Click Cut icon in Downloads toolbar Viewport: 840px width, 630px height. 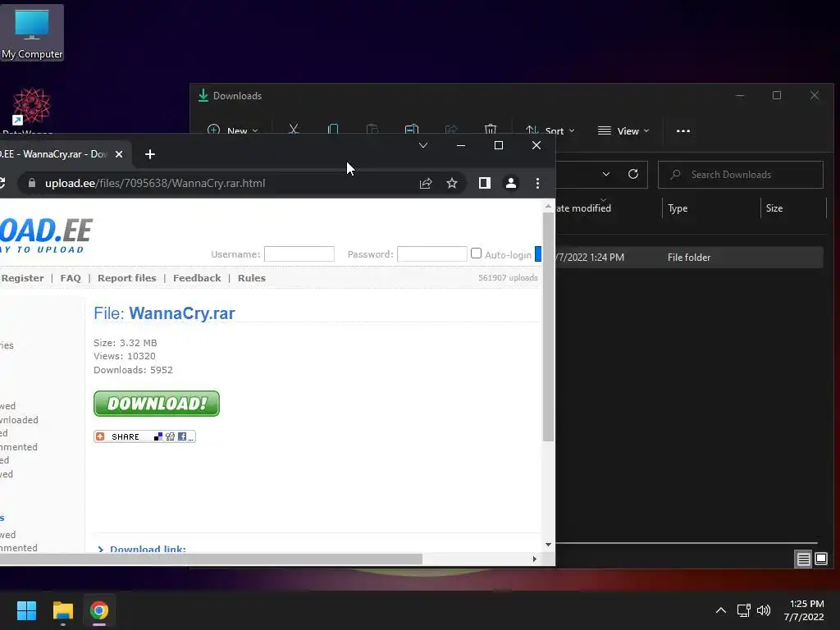click(294, 129)
